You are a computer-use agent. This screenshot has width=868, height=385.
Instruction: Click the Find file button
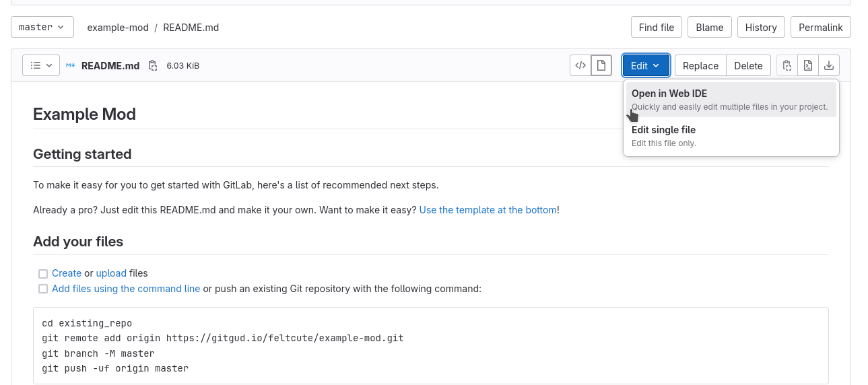[x=656, y=28]
